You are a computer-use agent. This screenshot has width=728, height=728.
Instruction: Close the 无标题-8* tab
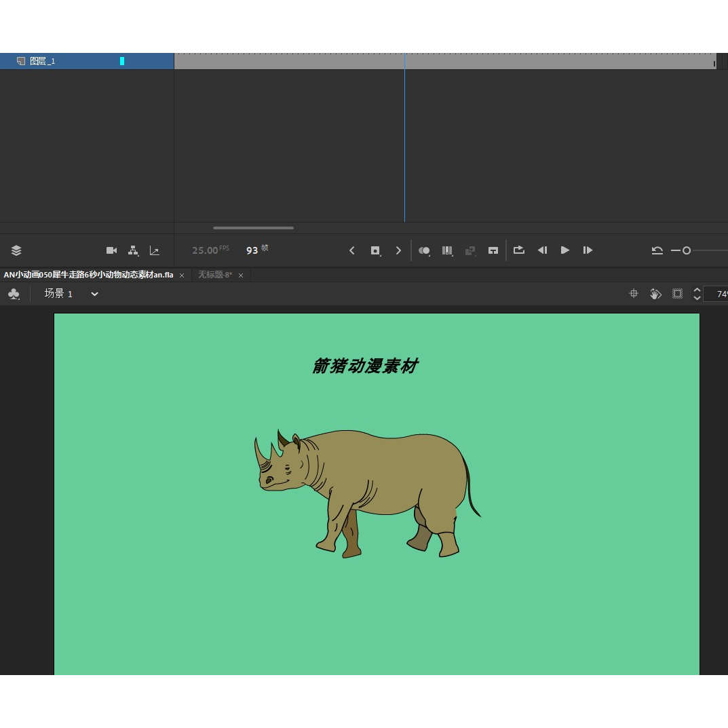241,275
